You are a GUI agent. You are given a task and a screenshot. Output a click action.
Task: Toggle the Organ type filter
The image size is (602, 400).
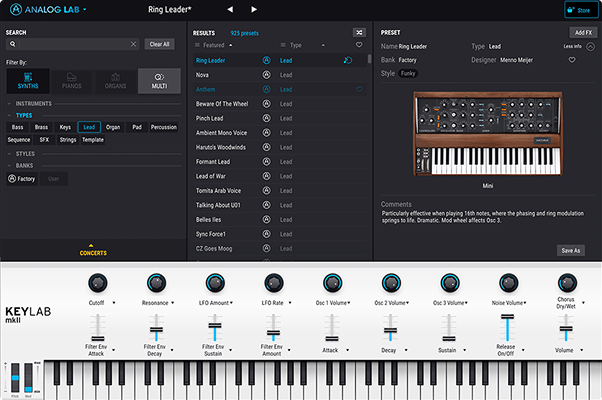[x=113, y=127]
